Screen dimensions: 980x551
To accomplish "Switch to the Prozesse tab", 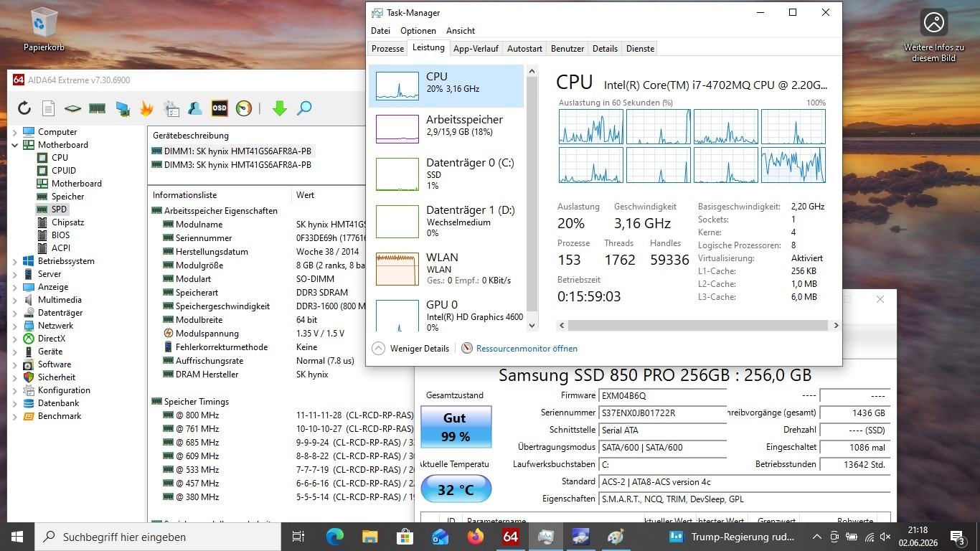I will point(387,49).
